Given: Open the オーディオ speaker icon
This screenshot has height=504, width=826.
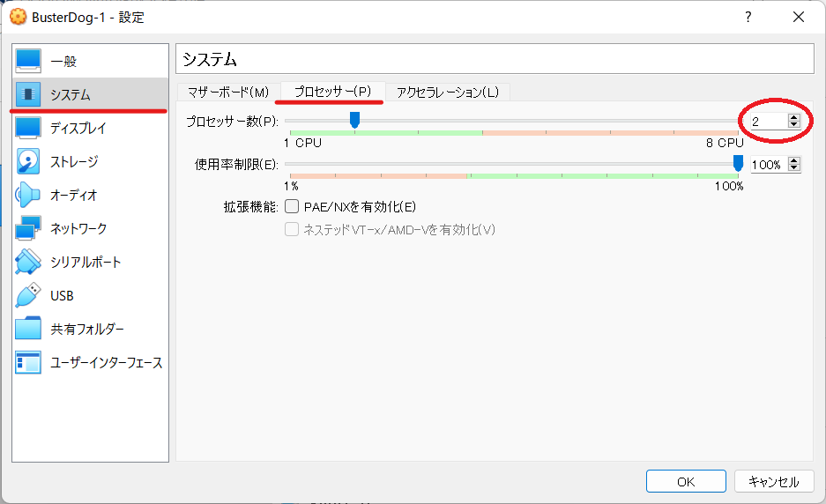Looking at the screenshot, I should click(28, 196).
